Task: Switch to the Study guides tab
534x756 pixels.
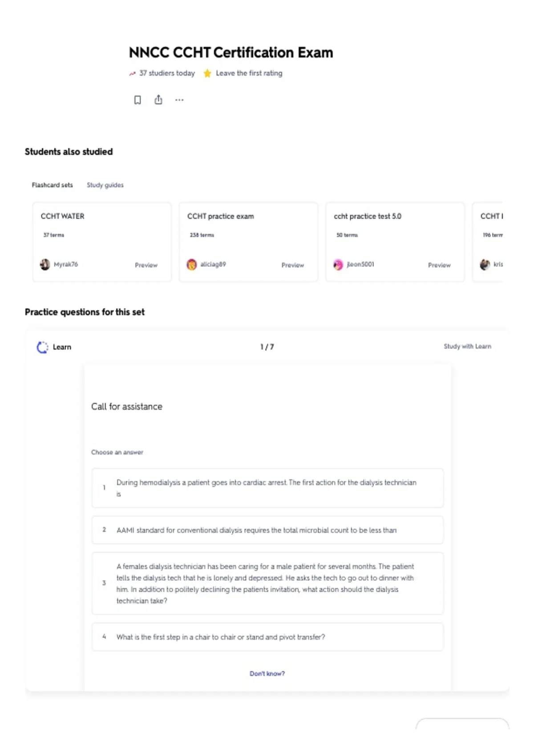Action: [x=105, y=185]
